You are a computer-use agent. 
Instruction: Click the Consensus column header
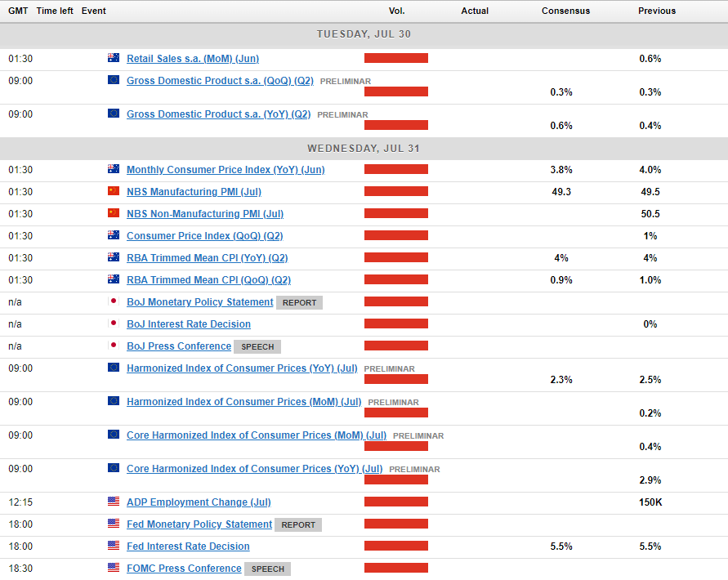565,11
